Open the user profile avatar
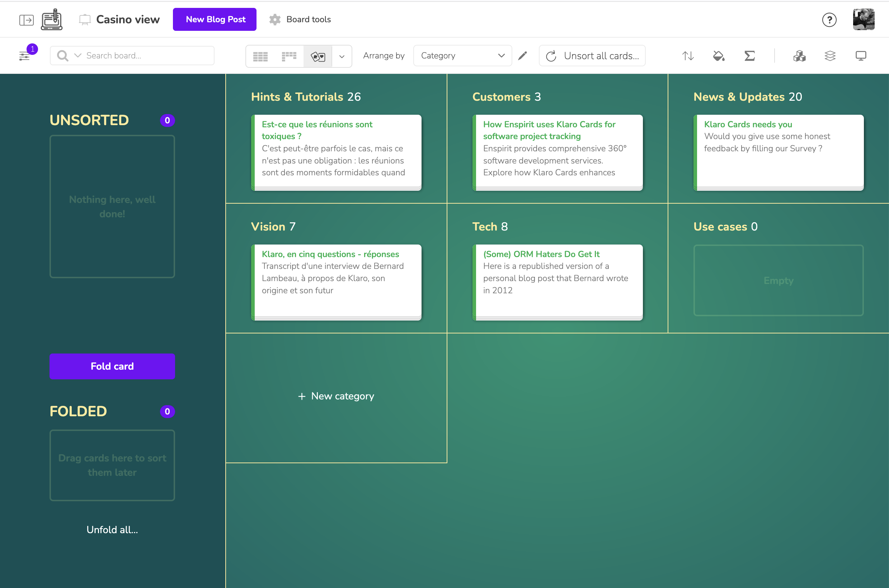 point(864,19)
